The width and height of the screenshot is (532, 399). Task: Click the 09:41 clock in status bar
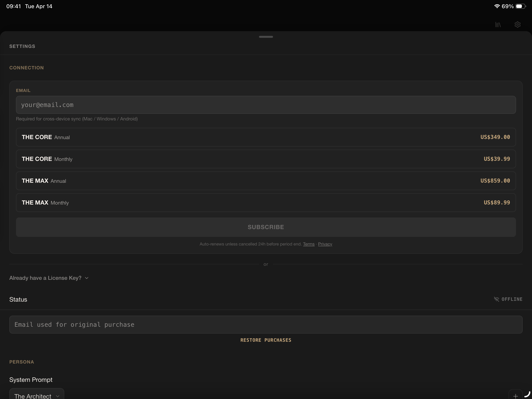(x=13, y=6)
